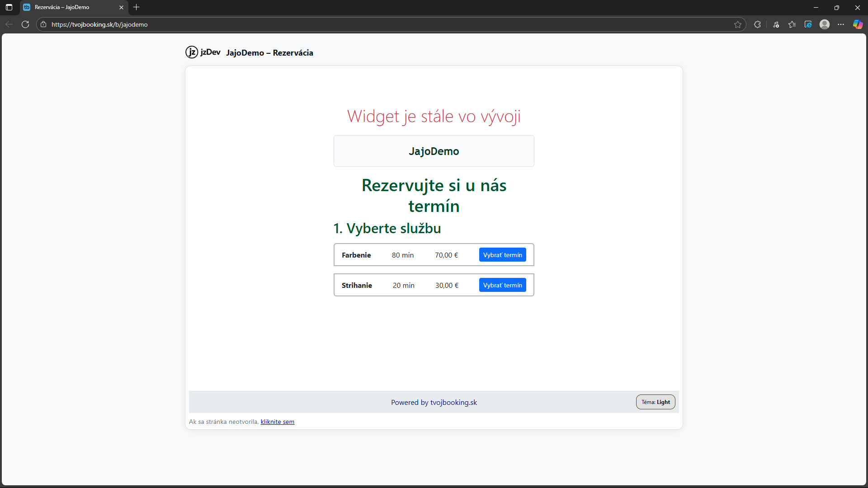Open a new tab with plus button
Viewport: 868px width, 488px height.
coord(137,7)
